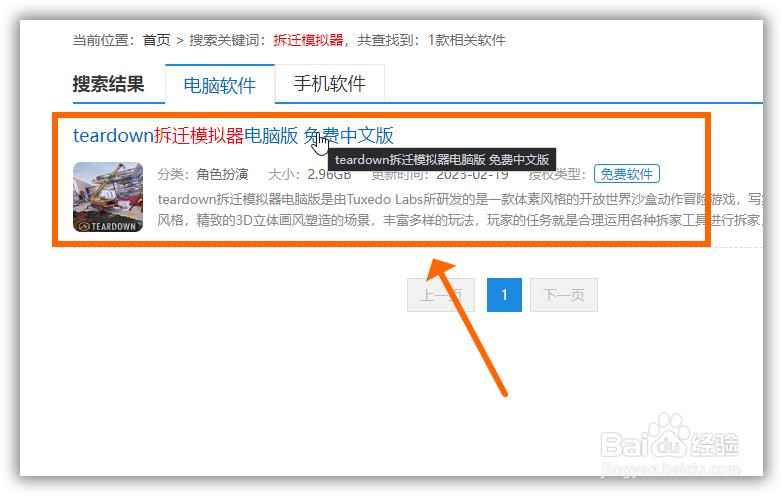Screen dimensions: 783x496
Task: Click the 共查找到:1款相关软件 result count
Action: [x=431, y=40]
